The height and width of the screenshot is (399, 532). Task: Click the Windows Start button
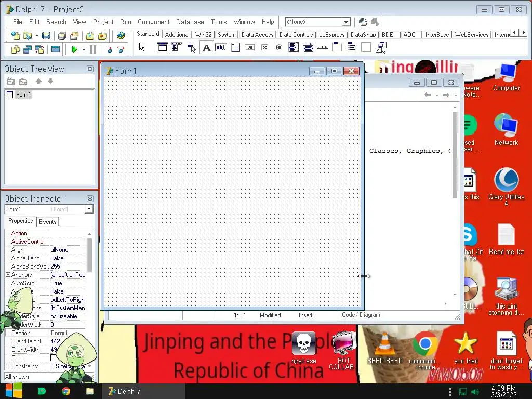click(x=14, y=391)
